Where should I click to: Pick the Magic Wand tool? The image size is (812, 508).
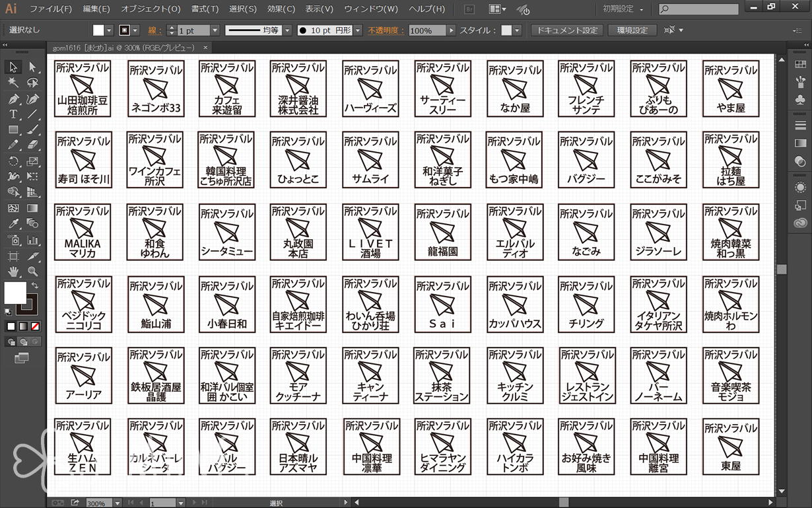coord(13,83)
